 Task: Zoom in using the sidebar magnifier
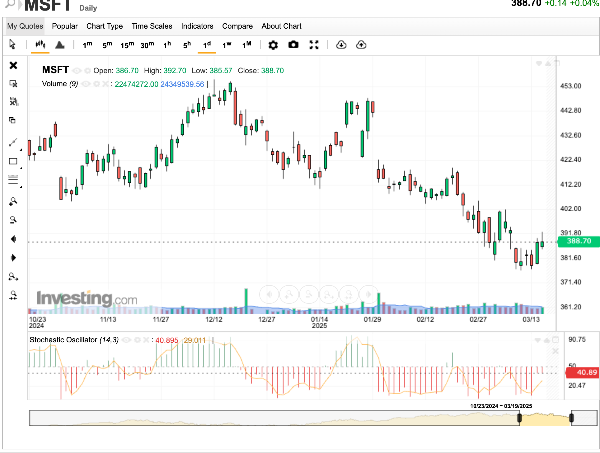[13, 201]
